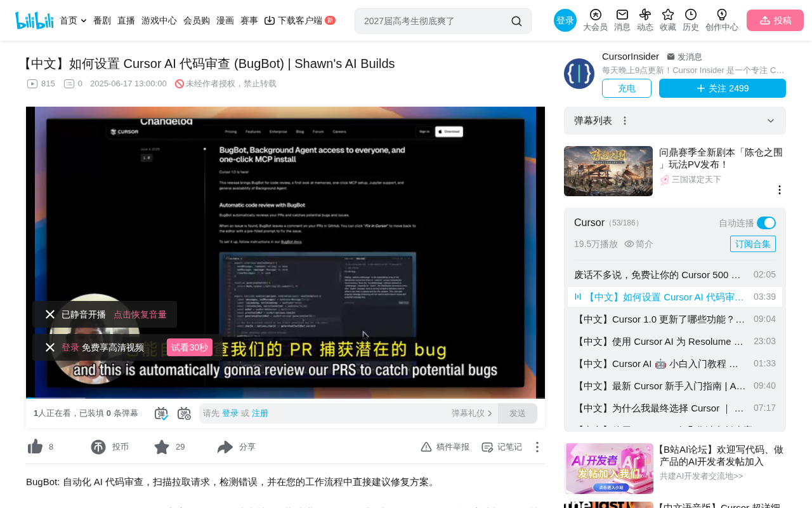Open the AI开发者 forum ad thumbnail
The height and width of the screenshot is (508, 812).
pos(609,469)
